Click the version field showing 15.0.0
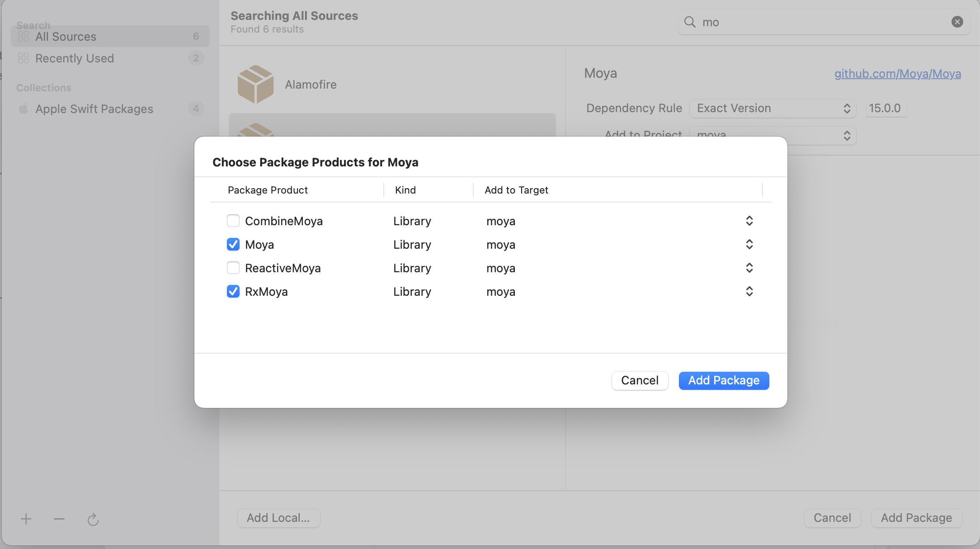Screen dimensions: 980x549 tap(885, 109)
